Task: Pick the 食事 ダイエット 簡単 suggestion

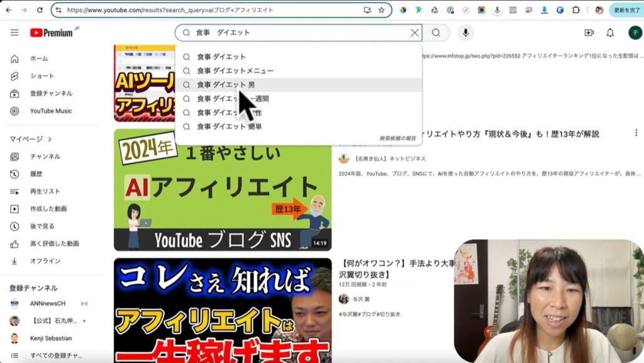Action: point(229,126)
